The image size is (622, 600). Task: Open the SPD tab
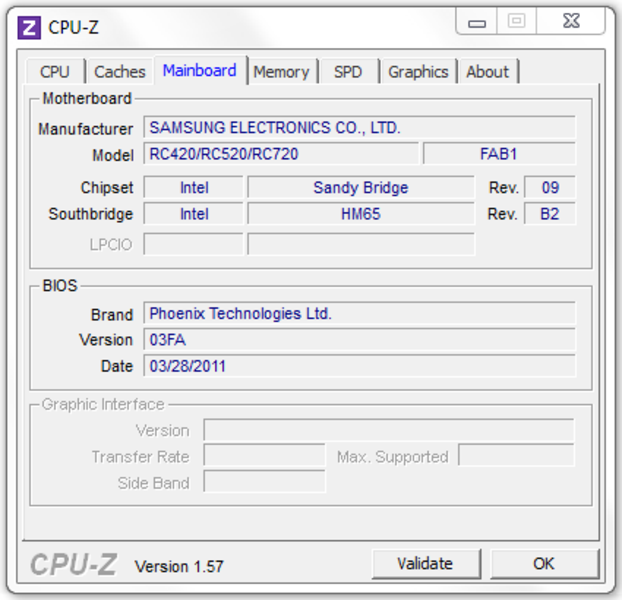tap(348, 72)
